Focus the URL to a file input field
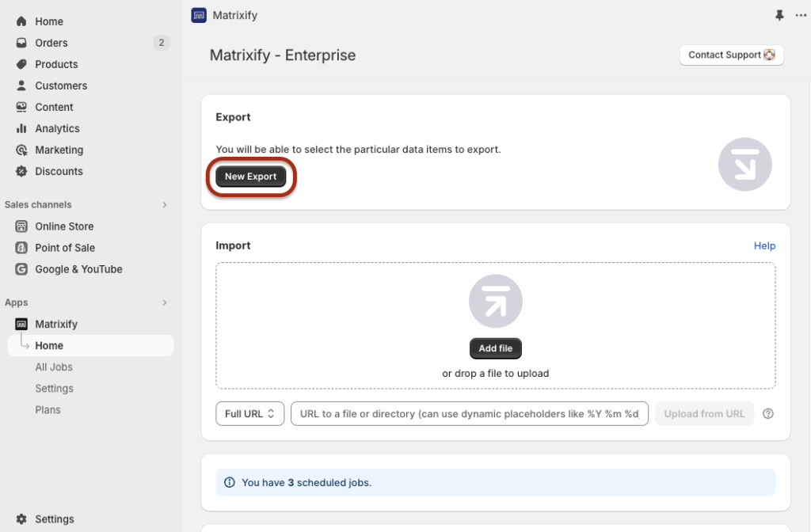811x532 pixels. [469, 413]
